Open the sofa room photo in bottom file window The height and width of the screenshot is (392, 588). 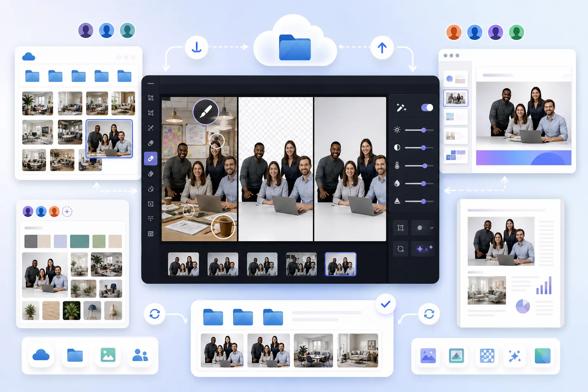coord(358,350)
